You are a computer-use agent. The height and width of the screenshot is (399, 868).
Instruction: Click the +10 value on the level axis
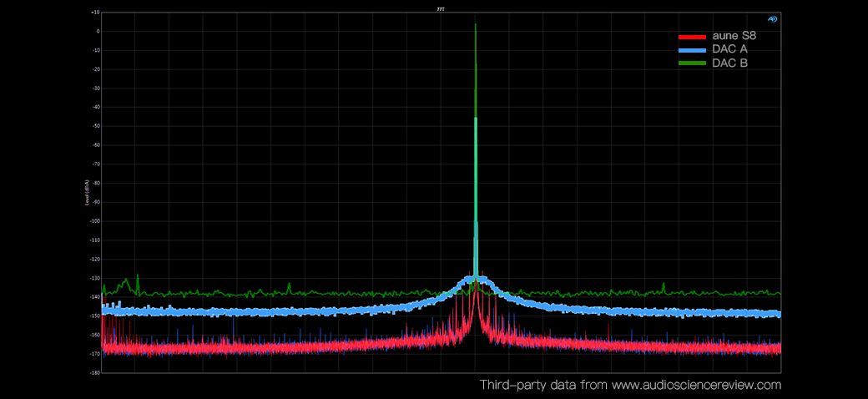coord(96,13)
